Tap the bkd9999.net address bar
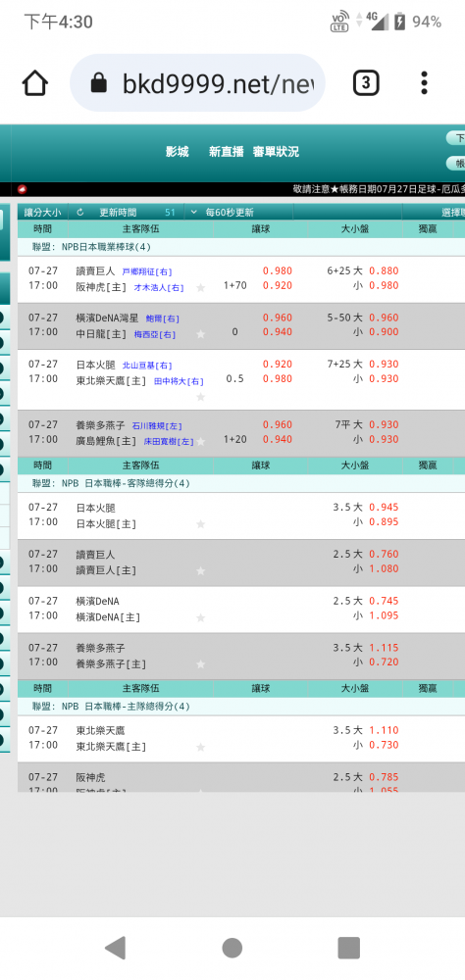 click(x=198, y=82)
